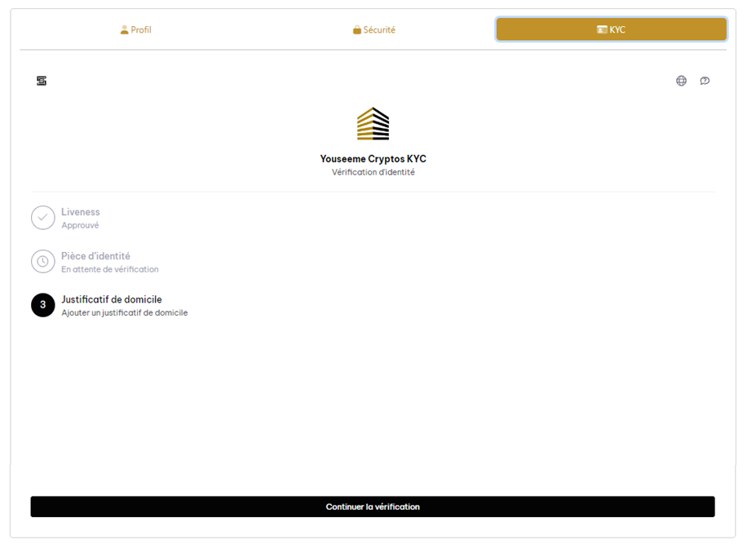Click the Liveness checkmark circle icon
Viewport: 756px width, 544px height.
(x=43, y=218)
